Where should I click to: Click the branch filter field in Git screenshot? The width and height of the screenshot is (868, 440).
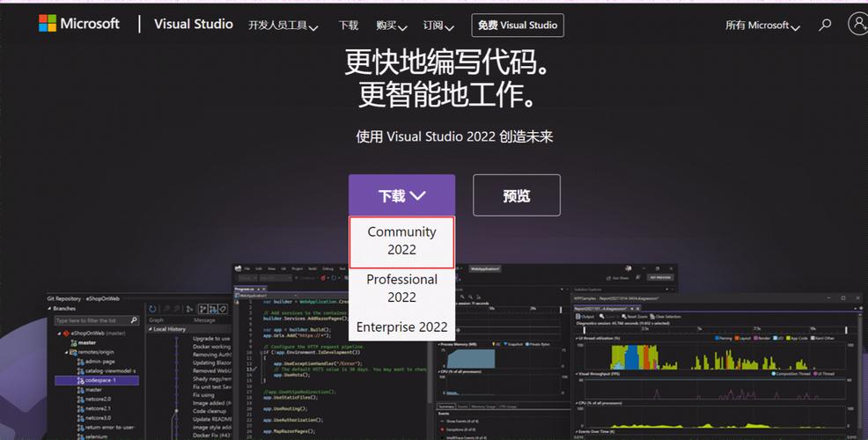(97, 320)
